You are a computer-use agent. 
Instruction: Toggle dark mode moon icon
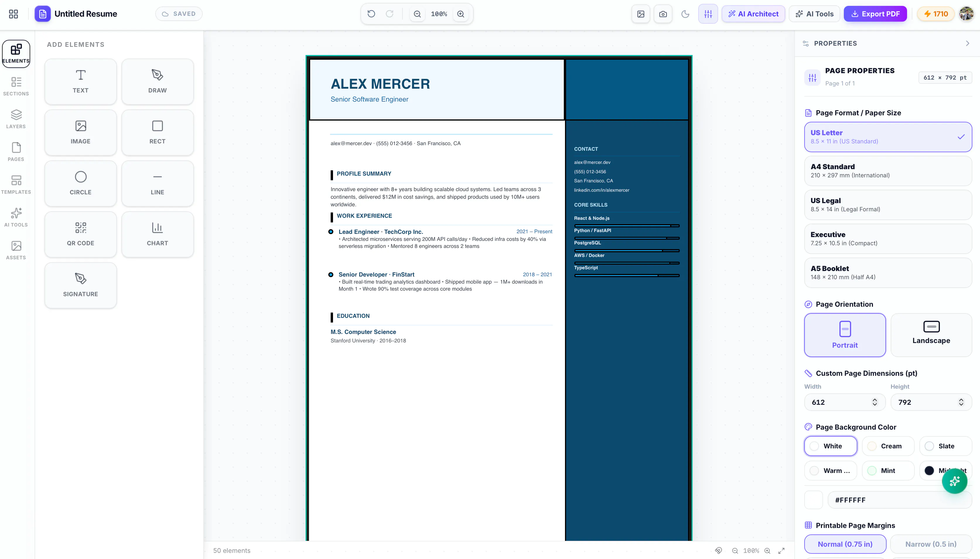[x=685, y=14]
